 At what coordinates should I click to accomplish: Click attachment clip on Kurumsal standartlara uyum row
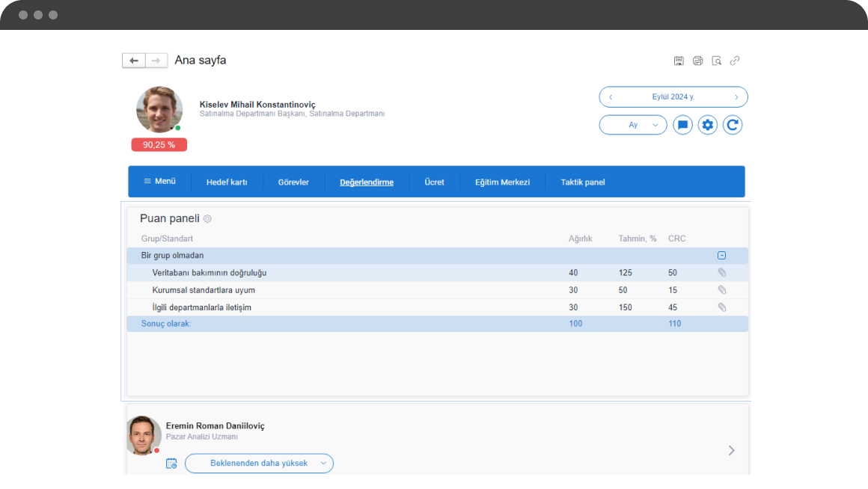tap(722, 290)
